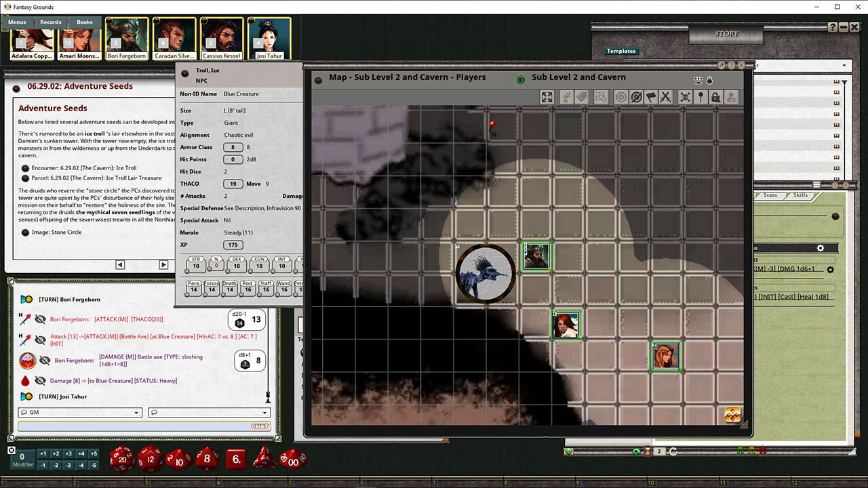The image size is (868, 488).
Task: Click the chat text entry field
Action: click(136, 426)
